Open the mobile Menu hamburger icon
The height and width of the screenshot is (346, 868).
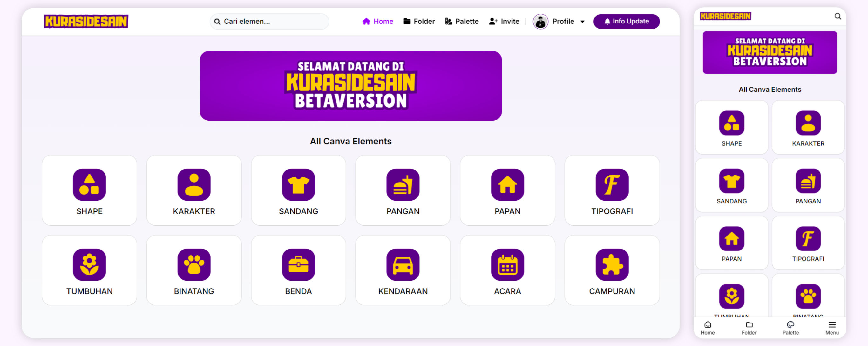click(x=832, y=325)
